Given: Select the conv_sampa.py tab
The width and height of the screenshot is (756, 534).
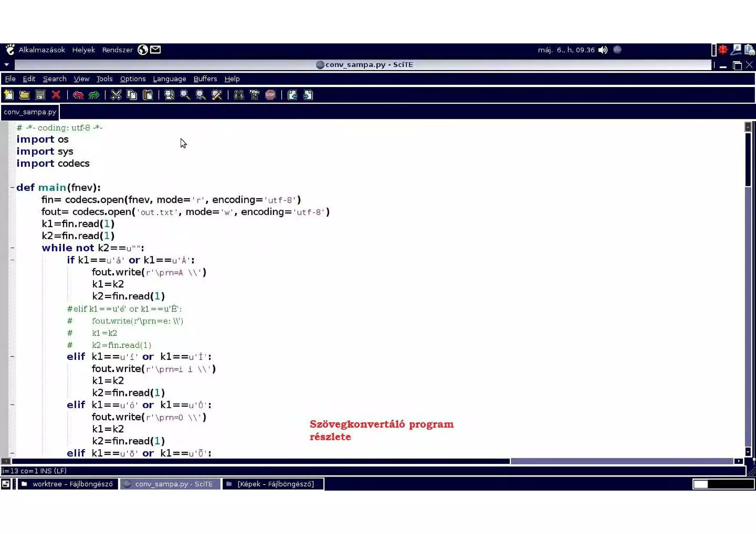Looking at the screenshot, I should point(30,112).
